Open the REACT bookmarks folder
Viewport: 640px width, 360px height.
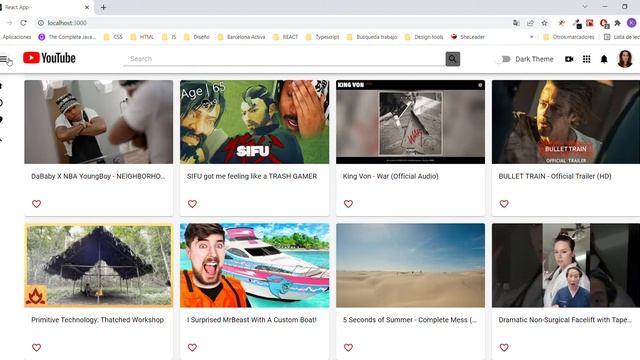(x=286, y=37)
